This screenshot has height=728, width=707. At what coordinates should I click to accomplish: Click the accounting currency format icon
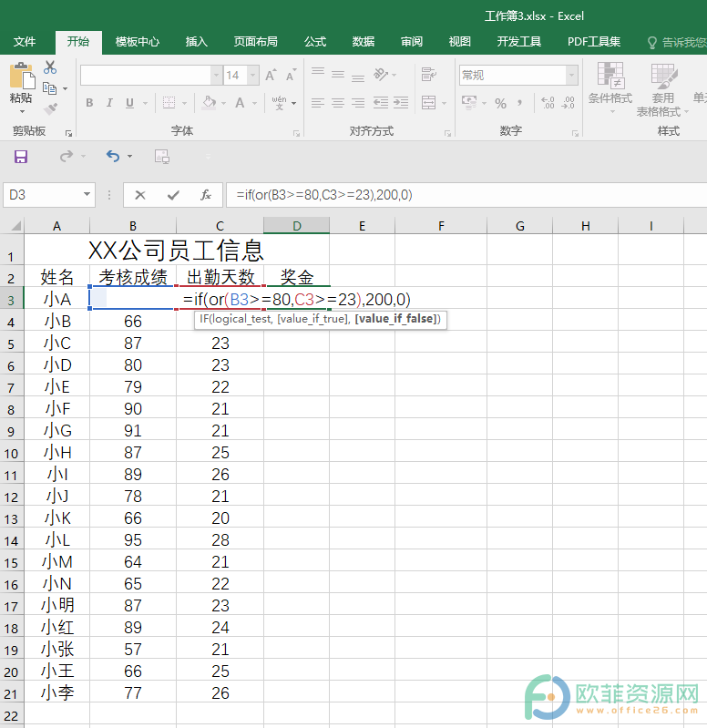[469, 102]
